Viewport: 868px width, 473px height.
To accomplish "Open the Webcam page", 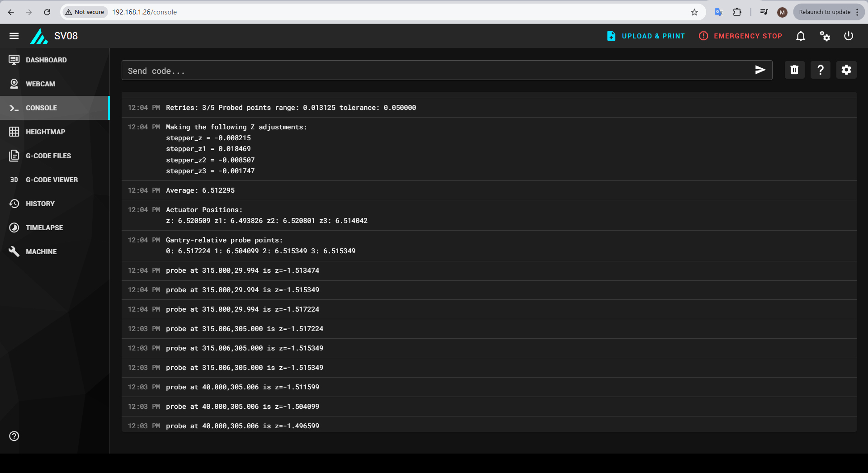I will point(40,84).
